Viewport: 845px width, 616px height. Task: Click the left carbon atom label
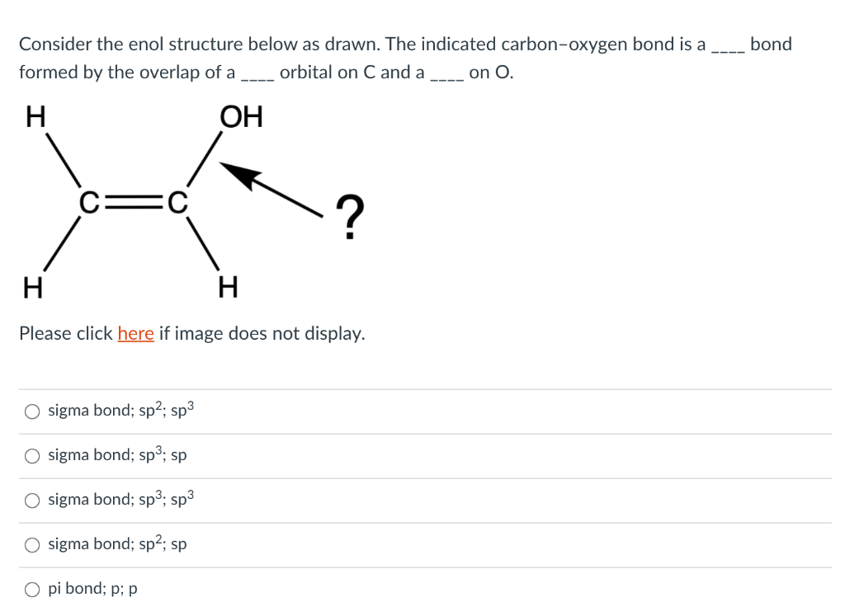(87, 201)
